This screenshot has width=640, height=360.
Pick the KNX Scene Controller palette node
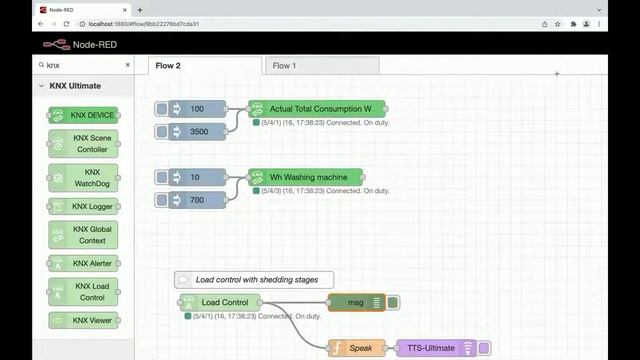tap(83, 144)
